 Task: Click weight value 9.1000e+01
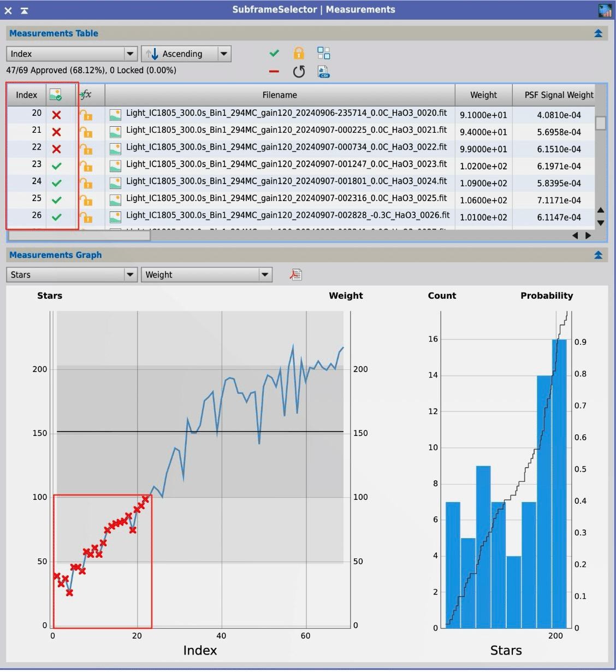click(x=483, y=115)
